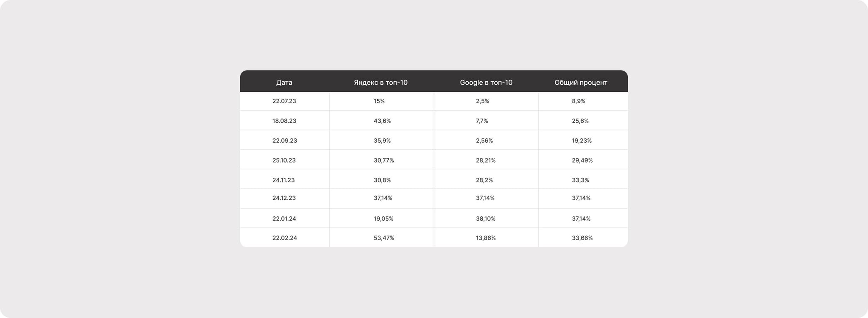Select the Яндекс value 53,47%
This screenshot has width=868, height=318.
384,238
